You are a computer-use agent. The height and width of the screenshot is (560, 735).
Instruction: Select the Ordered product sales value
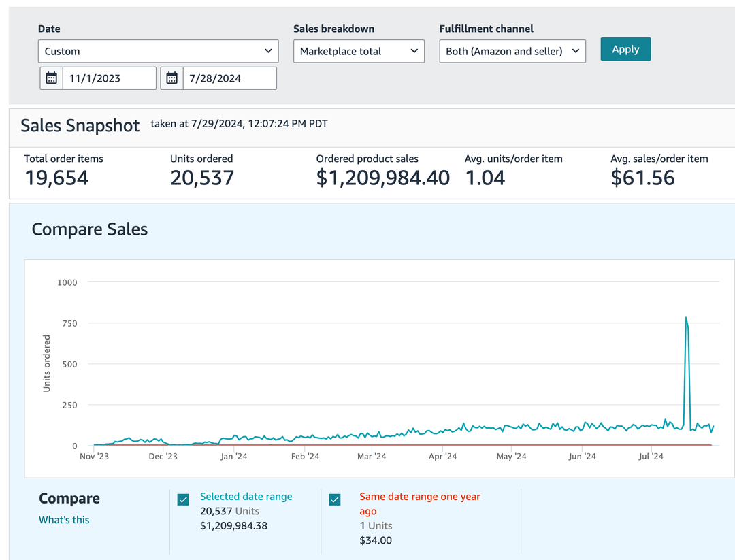[382, 178]
